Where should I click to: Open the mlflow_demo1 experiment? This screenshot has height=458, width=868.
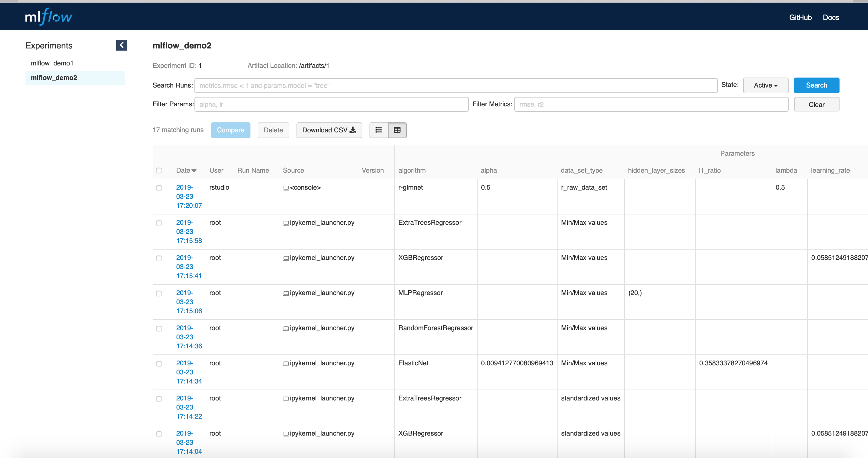[52, 63]
